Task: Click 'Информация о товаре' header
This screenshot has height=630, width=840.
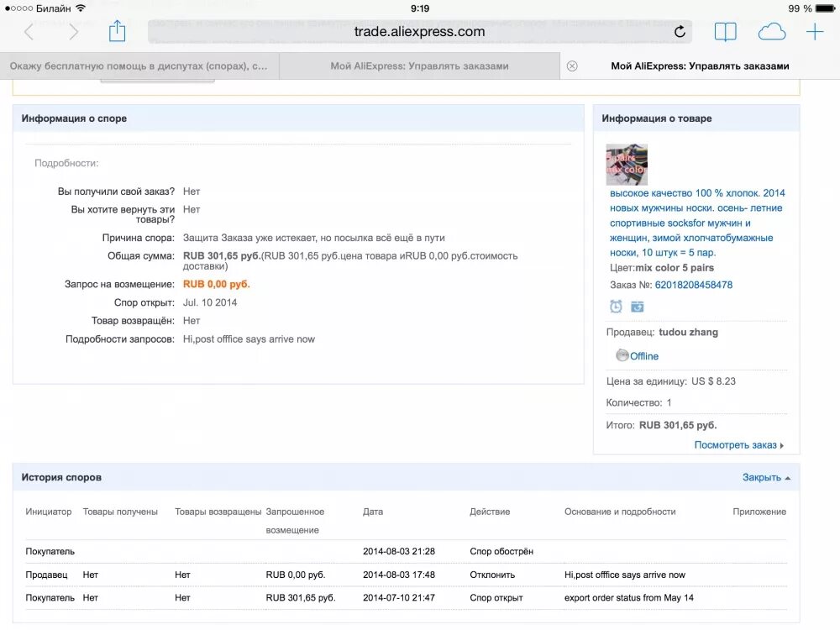Action: coord(656,118)
